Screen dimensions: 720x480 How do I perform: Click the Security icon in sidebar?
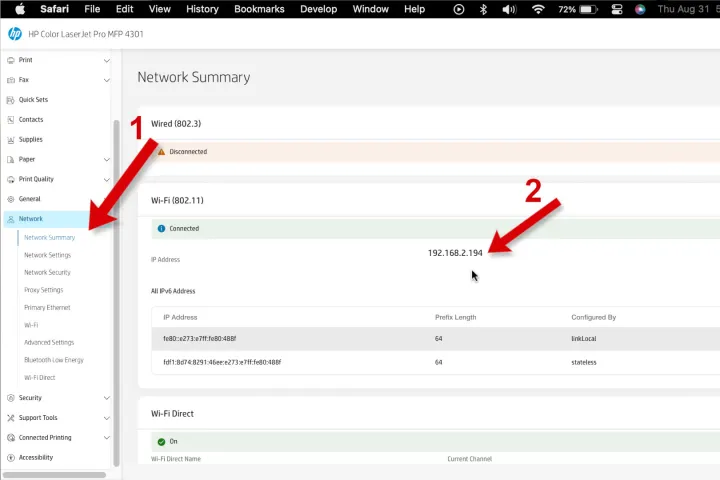click(11, 398)
